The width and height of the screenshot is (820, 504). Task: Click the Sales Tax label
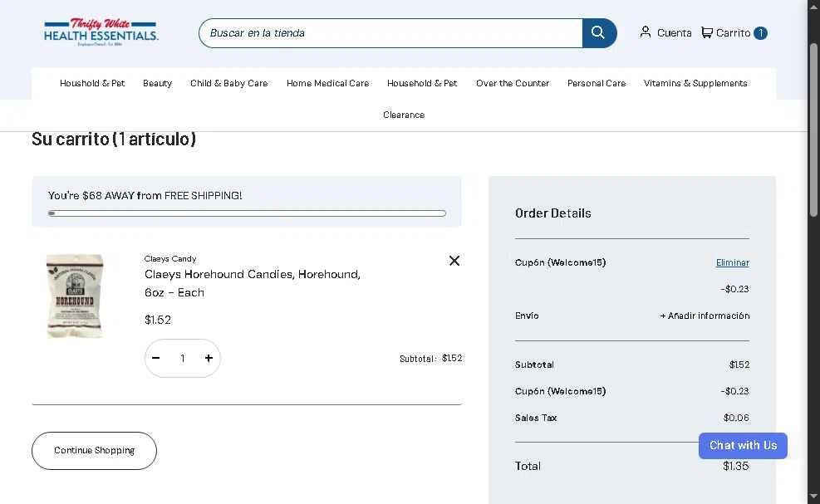[536, 418]
